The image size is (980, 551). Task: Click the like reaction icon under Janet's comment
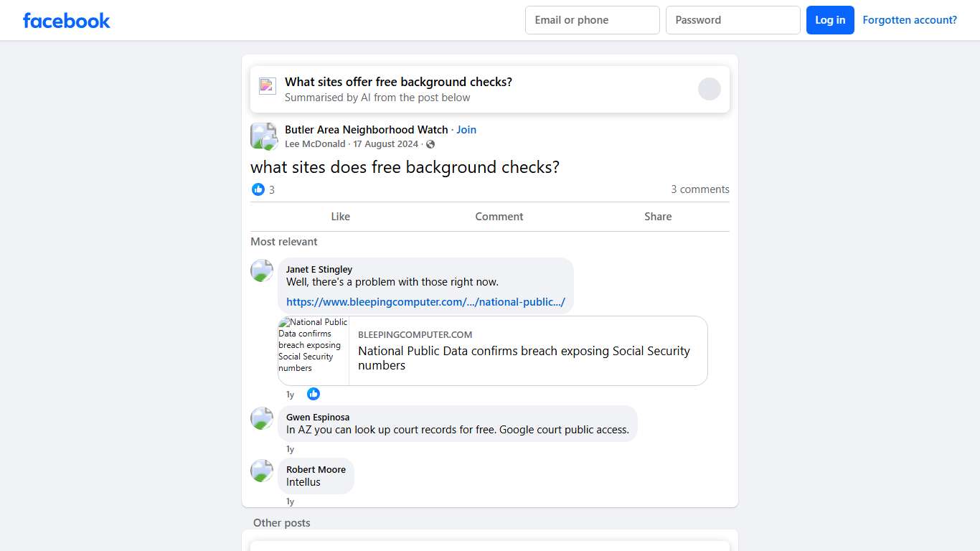(x=313, y=394)
